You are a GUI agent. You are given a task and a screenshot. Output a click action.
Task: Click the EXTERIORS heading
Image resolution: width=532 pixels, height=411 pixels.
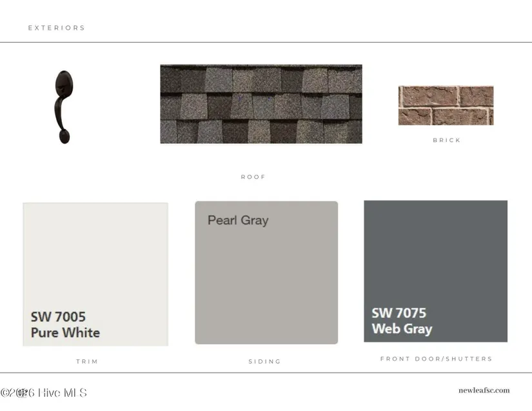[x=56, y=28]
